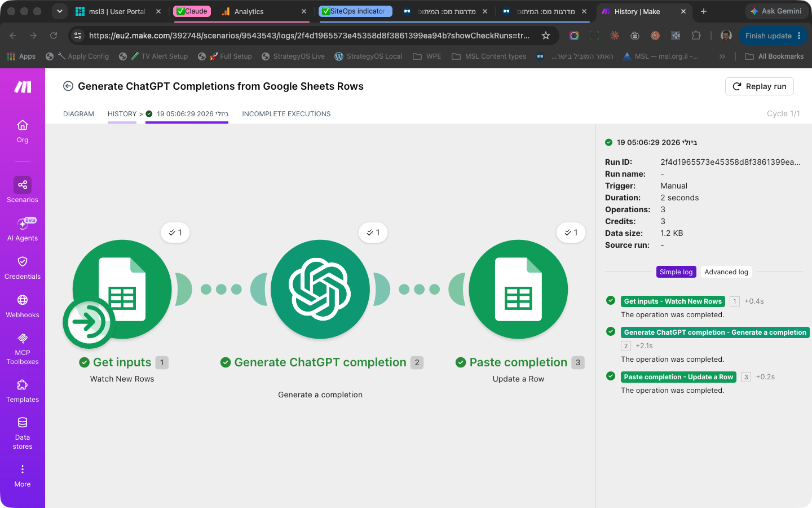Open the DIAGRAM tab
Image resolution: width=812 pixels, height=508 pixels.
point(78,114)
